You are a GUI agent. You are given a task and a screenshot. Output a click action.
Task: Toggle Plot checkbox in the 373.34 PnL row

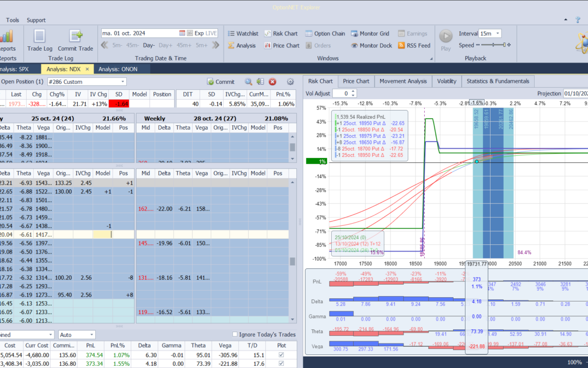click(x=281, y=364)
